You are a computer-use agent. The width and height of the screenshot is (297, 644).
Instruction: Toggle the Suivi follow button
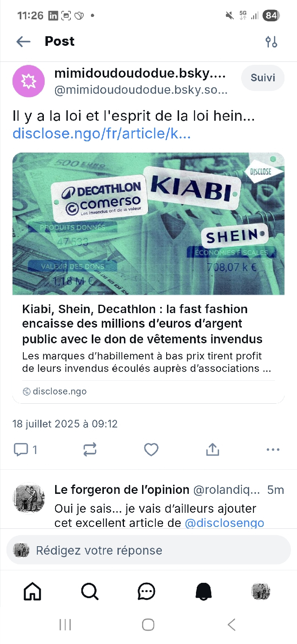[263, 78]
